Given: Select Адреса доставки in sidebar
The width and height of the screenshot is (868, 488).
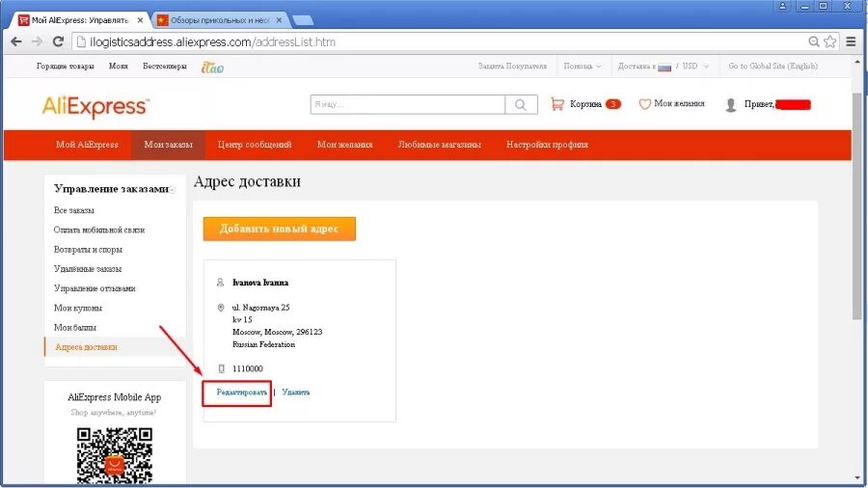Looking at the screenshot, I should tap(87, 347).
